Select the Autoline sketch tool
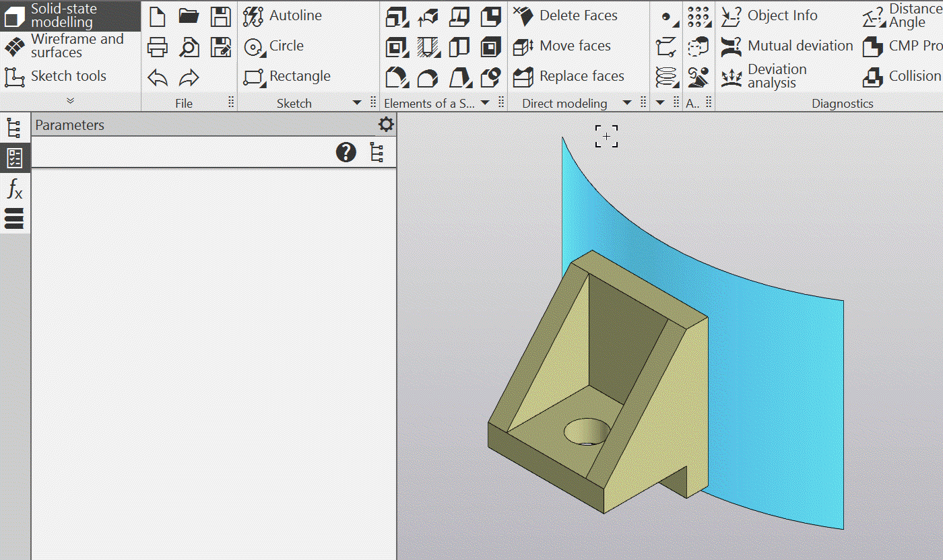Image resolution: width=943 pixels, height=560 pixels. pyautogui.click(x=283, y=15)
